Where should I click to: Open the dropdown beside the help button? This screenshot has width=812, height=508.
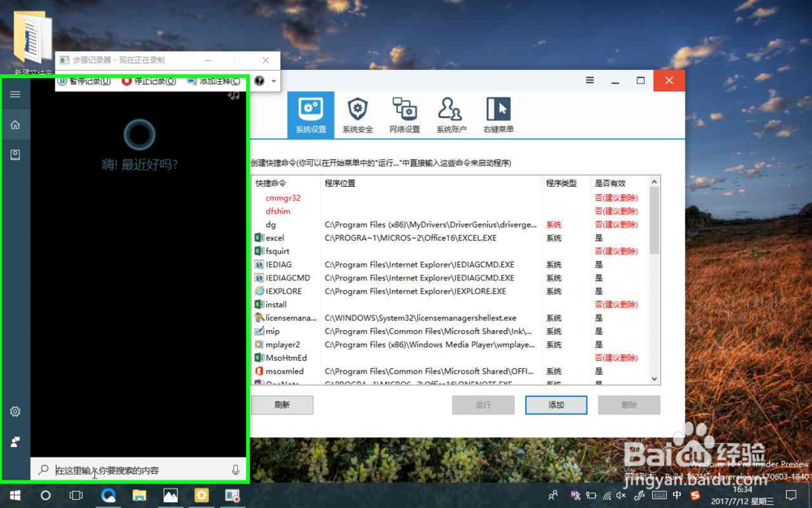(273, 80)
